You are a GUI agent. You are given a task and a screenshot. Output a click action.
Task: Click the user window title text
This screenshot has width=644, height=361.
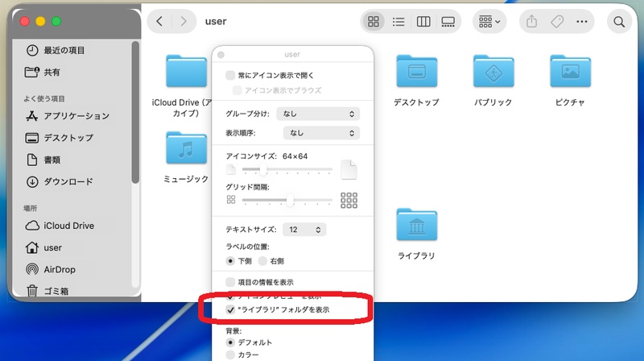[216, 22]
